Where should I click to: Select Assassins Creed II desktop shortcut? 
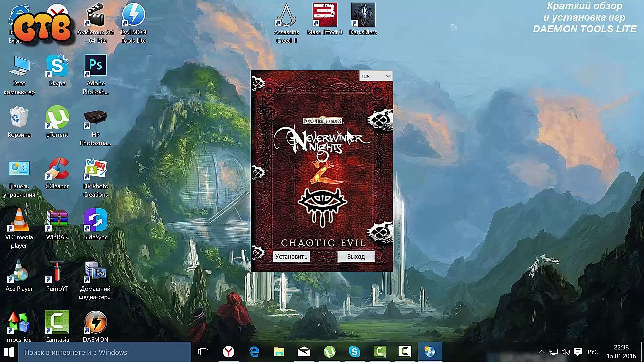[286, 23]
